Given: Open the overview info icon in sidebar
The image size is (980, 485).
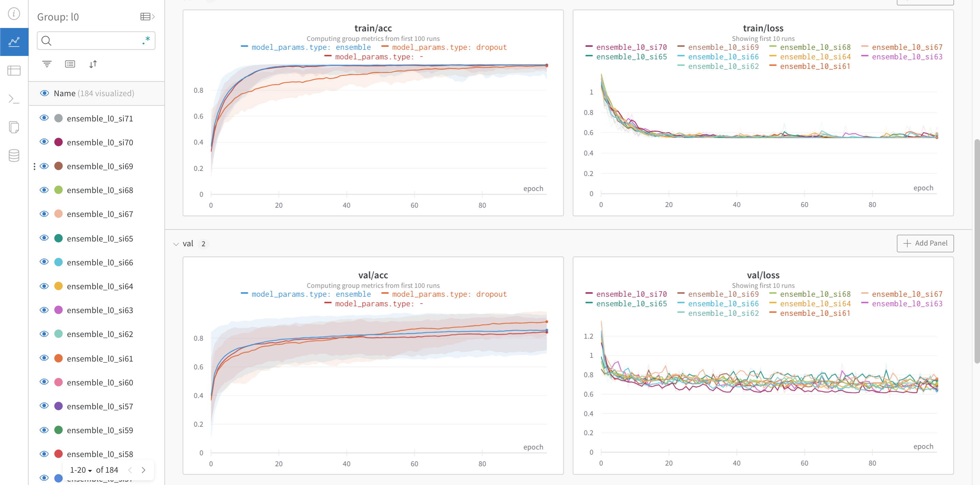Looking at the screenshot, I should coord(14,14).
